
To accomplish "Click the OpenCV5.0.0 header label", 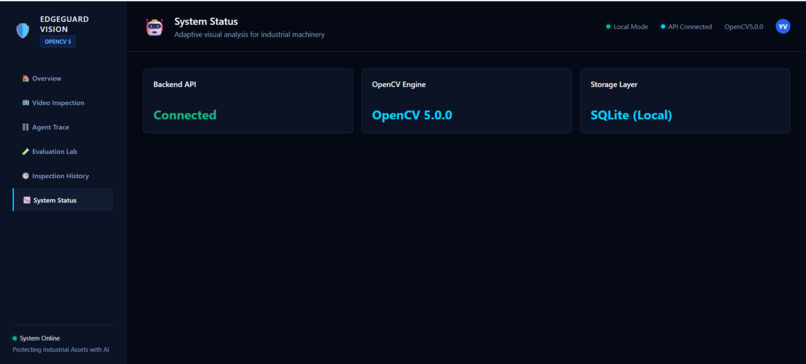I will [x=744, y=27].
